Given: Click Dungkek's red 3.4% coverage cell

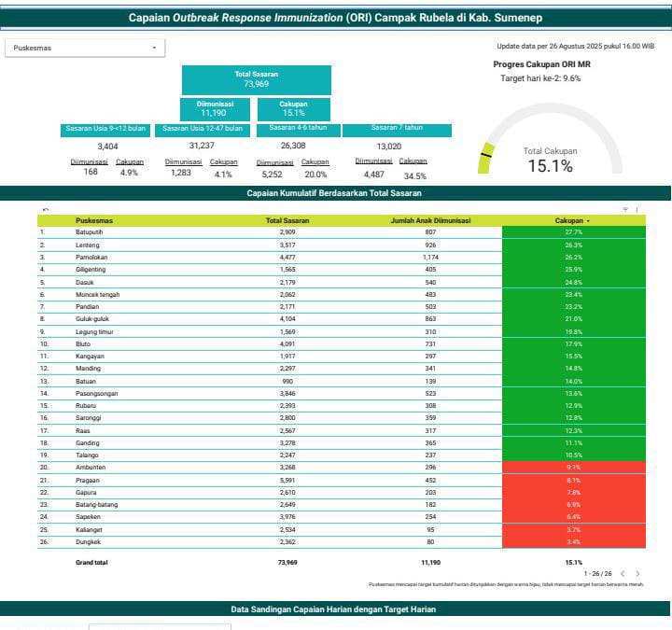Looking at the screenshot, I should point(573,541).
